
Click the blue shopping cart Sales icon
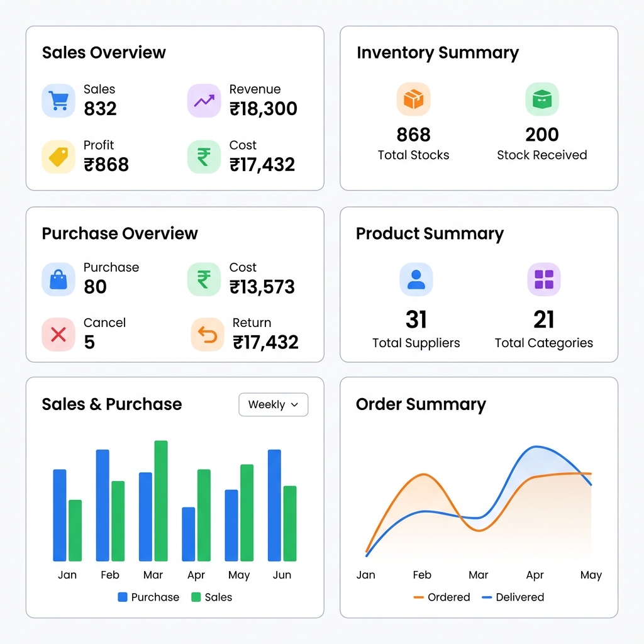(x=58, y=101)
